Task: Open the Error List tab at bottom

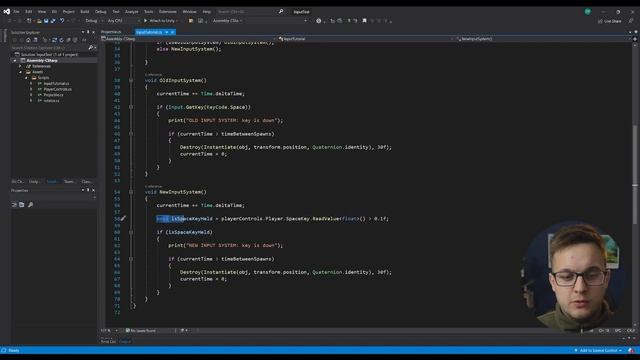Action: (x=109, y=341)
